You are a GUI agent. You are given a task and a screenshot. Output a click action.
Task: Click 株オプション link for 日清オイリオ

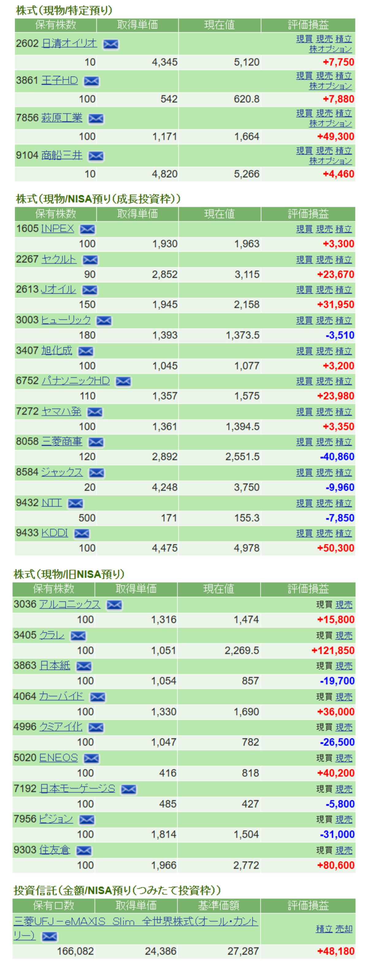(330, 49)
